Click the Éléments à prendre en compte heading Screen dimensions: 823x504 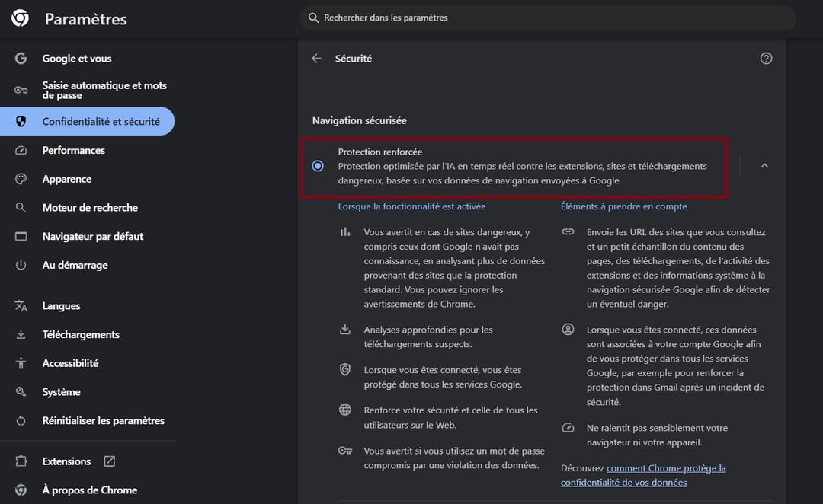pyautogui.click(x=623, y=206)
